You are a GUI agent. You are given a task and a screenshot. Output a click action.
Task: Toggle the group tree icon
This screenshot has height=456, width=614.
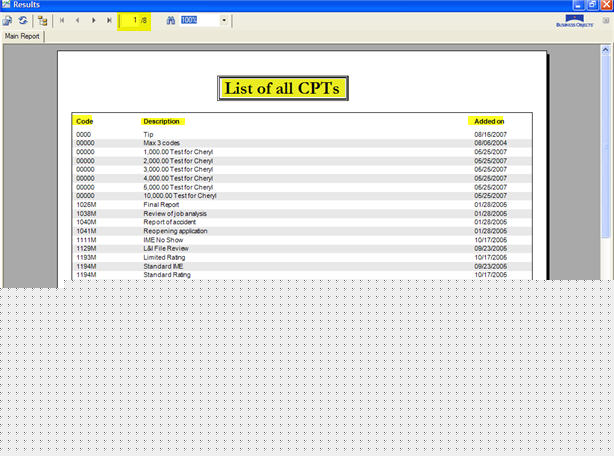(42, 21)
